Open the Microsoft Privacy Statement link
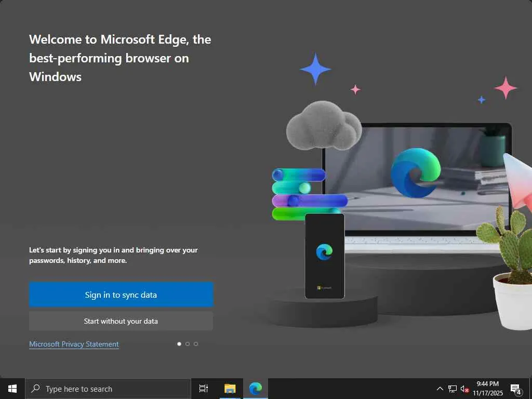 click(x=74, y=344)
